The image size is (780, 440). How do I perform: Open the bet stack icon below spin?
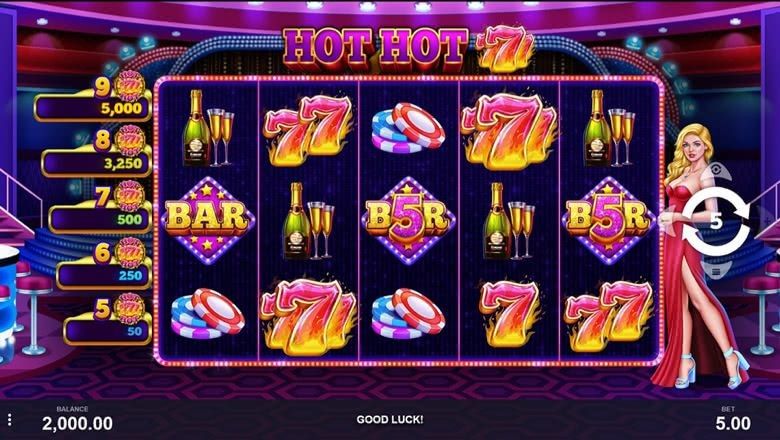click(716, 270)
